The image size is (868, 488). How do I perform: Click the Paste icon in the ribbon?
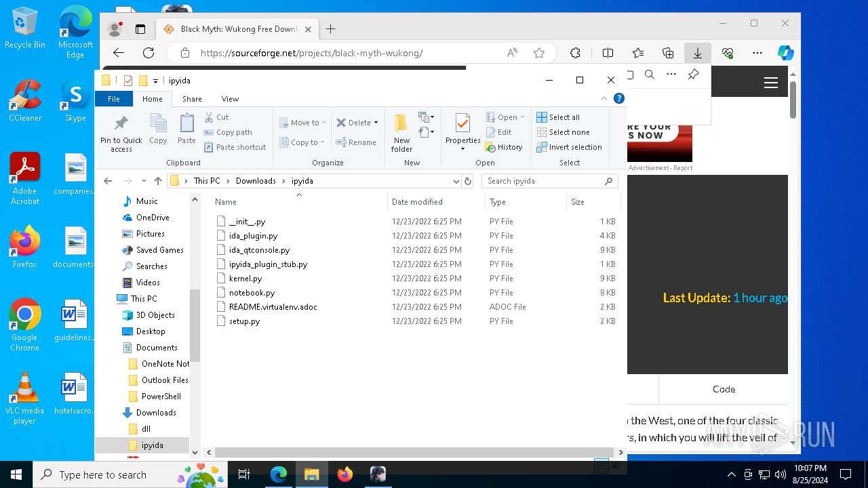click(186, 123)
